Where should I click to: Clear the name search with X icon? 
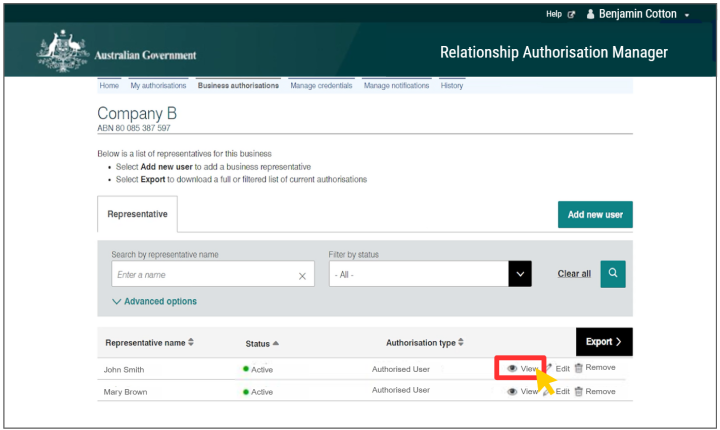[x=302, y=276]
